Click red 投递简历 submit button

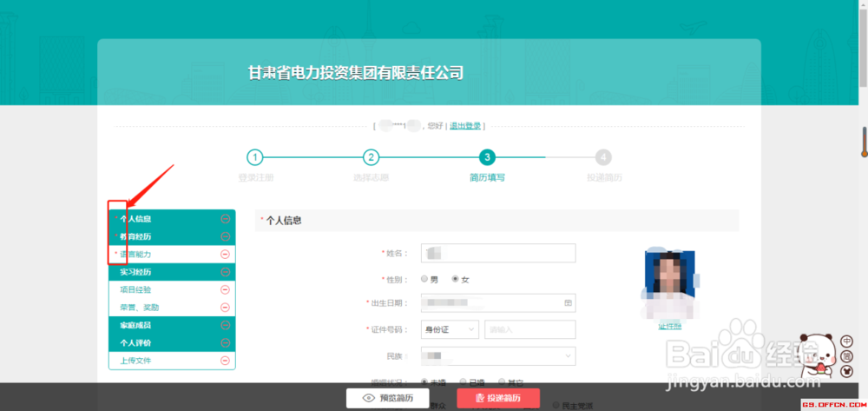tap(498, 398)
